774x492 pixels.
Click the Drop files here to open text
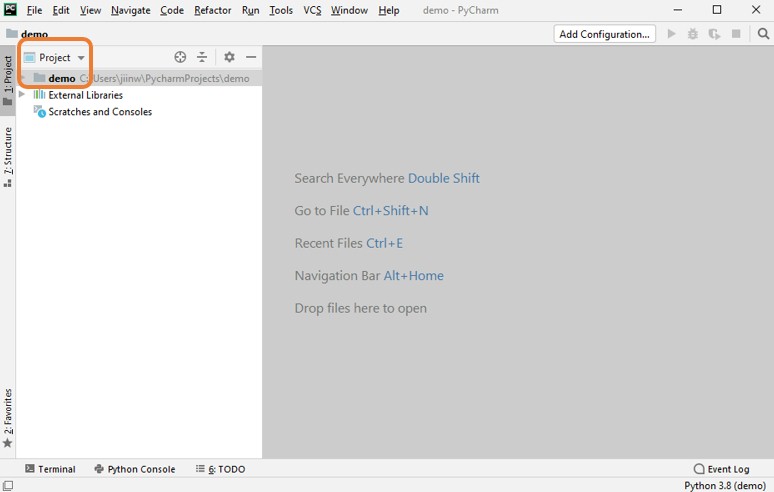(360, 308)
